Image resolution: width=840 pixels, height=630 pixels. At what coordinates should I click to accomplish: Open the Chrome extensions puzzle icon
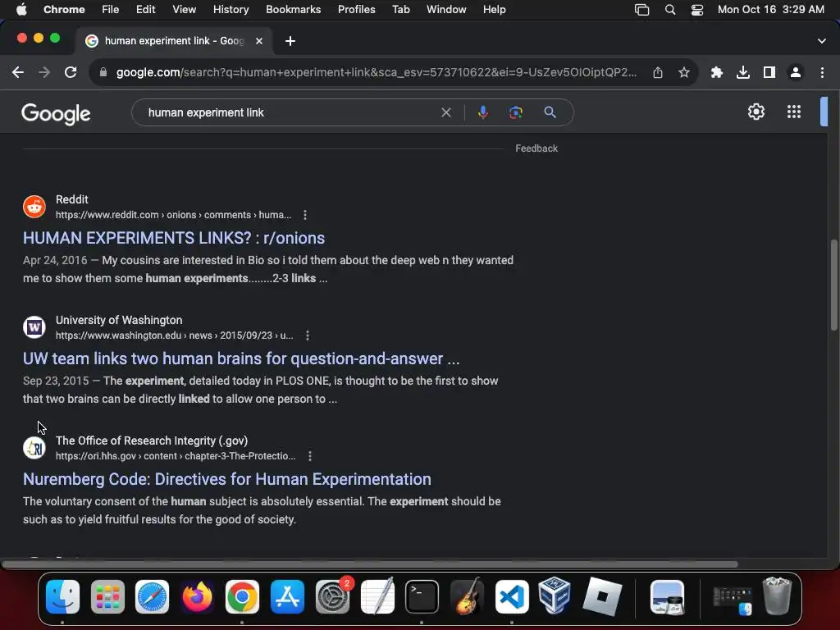pos(716,72)
